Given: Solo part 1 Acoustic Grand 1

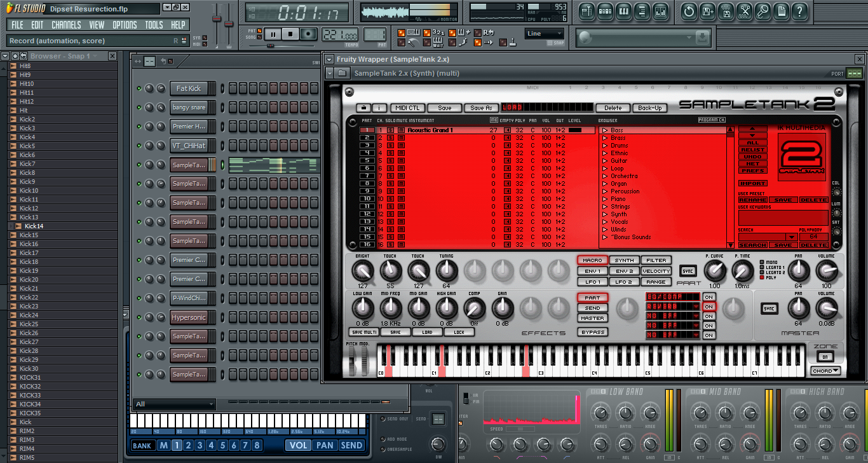Looking at the screenshot, I should coord(391,130).
